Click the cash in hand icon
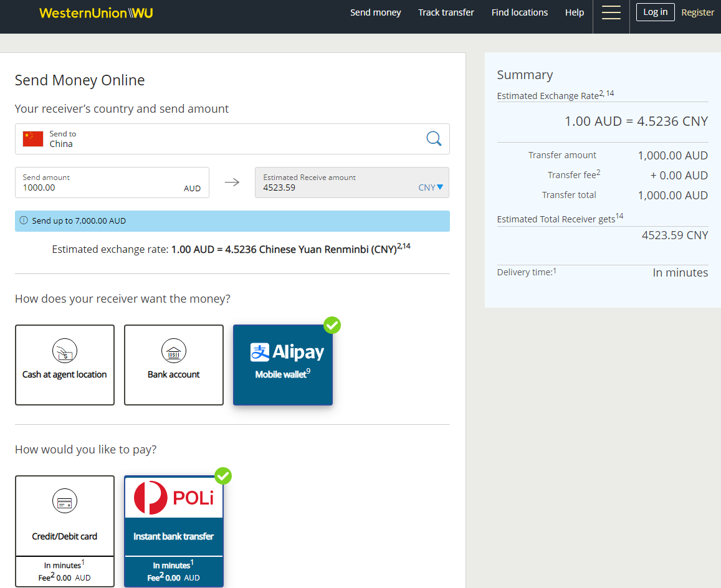 [65, 351]
